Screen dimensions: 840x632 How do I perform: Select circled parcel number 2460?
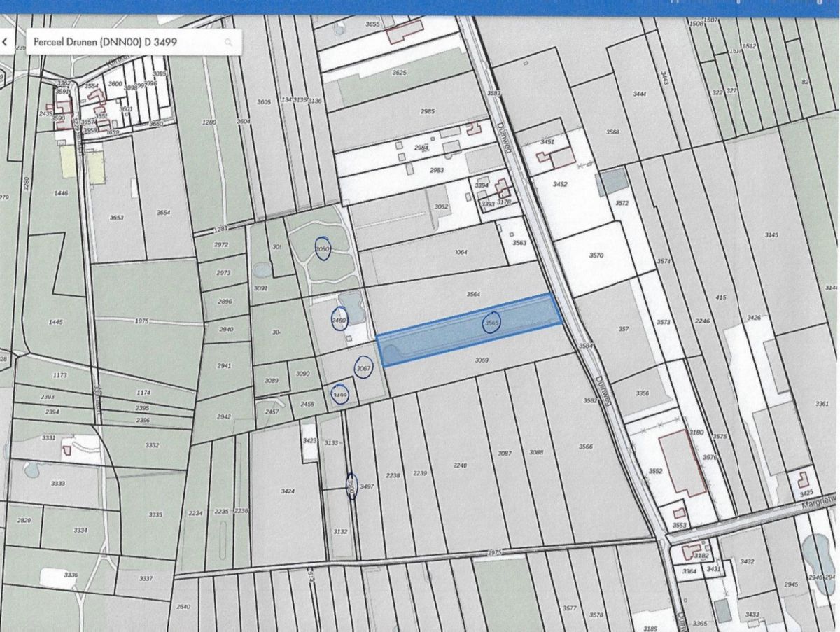coord(339,320)
